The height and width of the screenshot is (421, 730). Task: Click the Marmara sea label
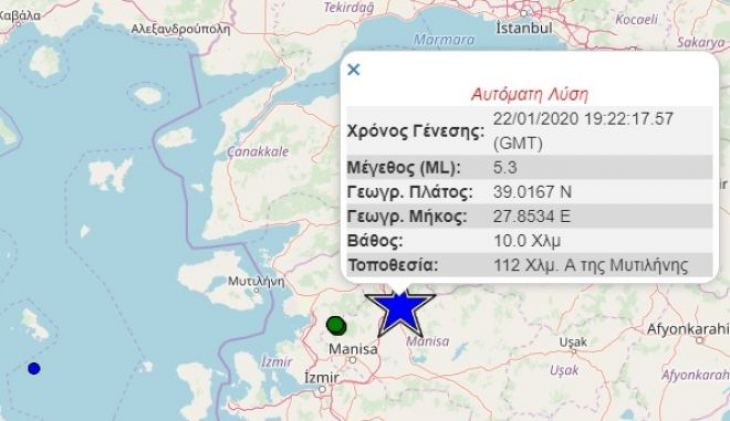point(444,40)
